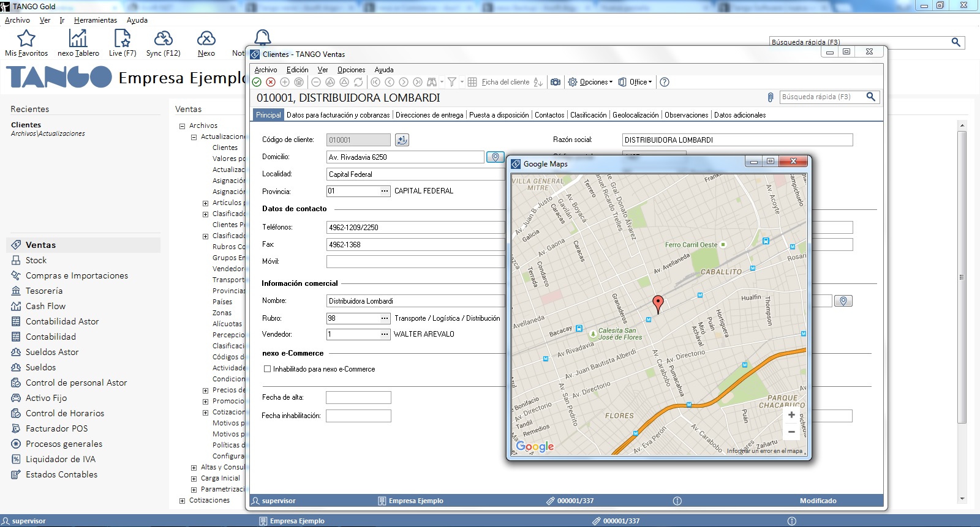Open the Provincia lookup ellipsis button
The height and width of the screenshot is (527, 980).
pyautogui.click(x=385, y=191)
